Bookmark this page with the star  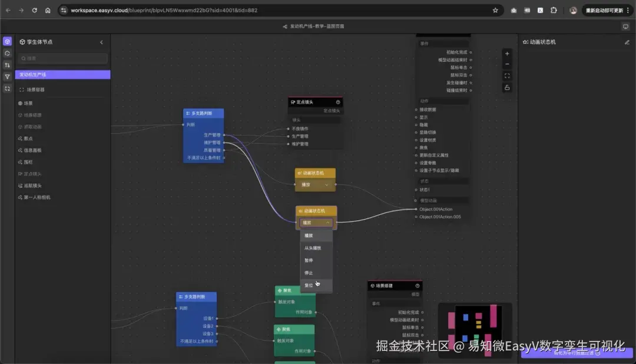pos(495,11)
